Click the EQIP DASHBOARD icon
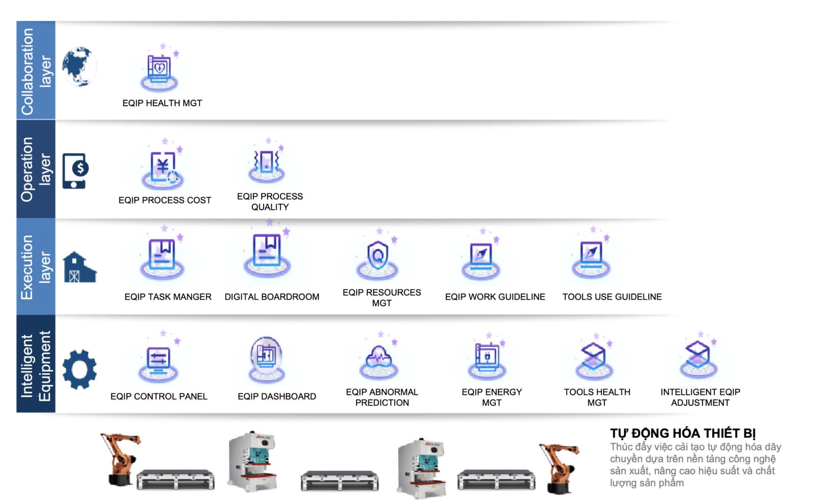Image resolution: width=814 pixels, height=504 pixels. [266, 359]
